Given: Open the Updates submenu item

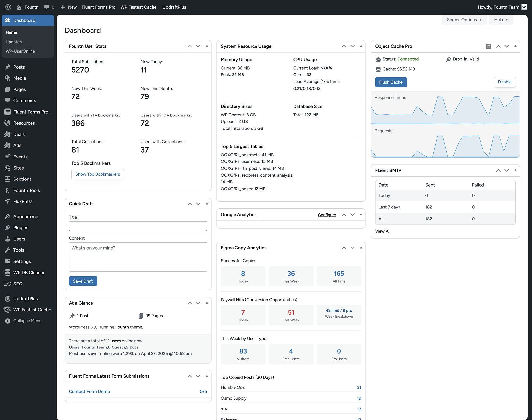Looking at the screenshot, I should point(14,42).
